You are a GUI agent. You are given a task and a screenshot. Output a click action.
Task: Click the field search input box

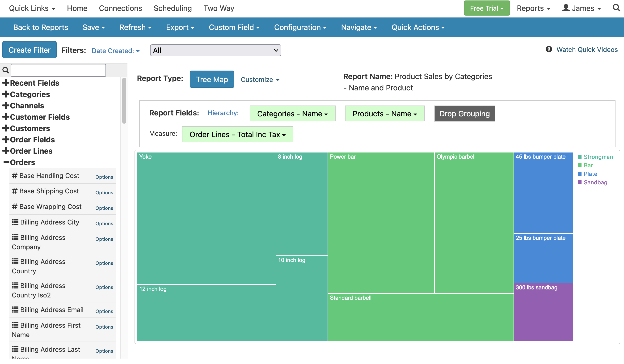click(59, 70)
